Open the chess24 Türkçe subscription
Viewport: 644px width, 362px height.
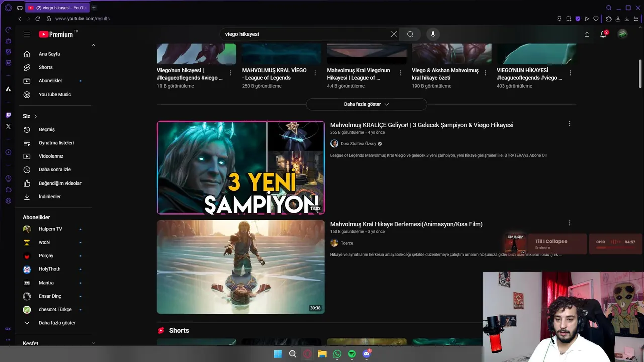point(54,310)
